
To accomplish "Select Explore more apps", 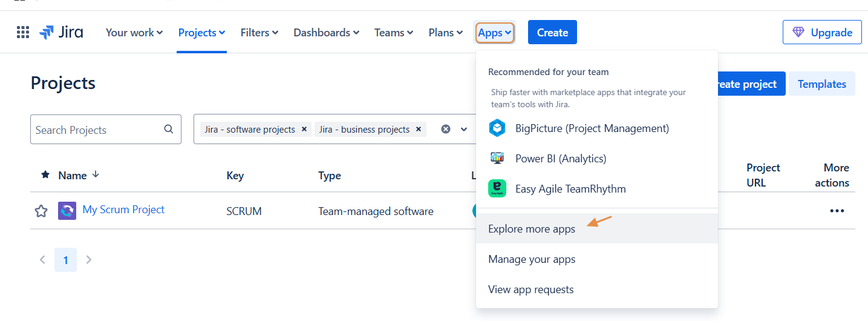I will (x=532, y=229).
